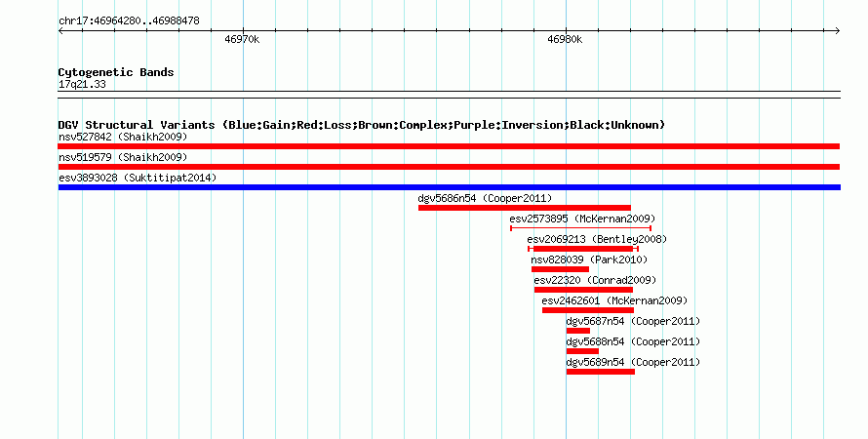This screenshot has width=868, height=439.
Task: Open the dgv5689n54 (Cooper2011) label
Action: 633,362
